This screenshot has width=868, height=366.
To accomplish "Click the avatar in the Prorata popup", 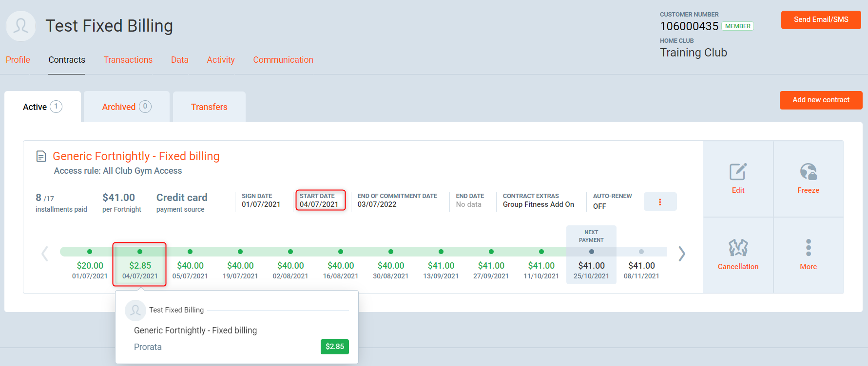I will tap(135, 311).
